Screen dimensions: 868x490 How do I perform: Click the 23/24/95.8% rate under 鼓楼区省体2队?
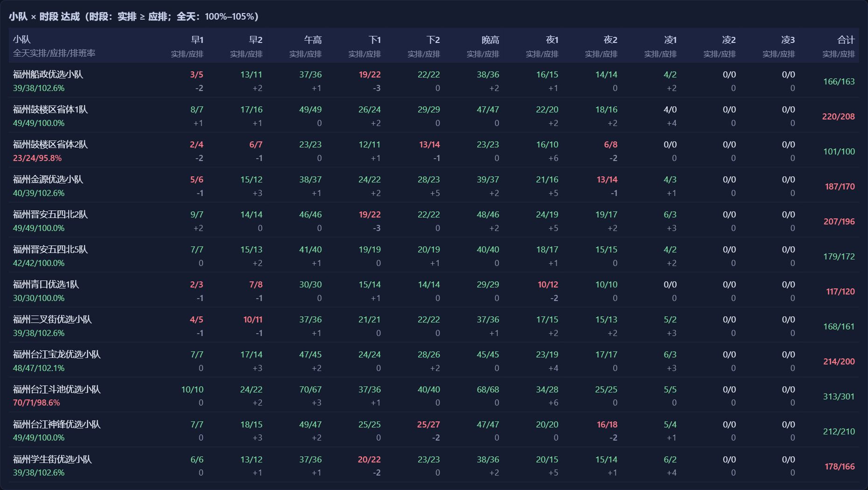pyautogui.click(x=37, y=158)
